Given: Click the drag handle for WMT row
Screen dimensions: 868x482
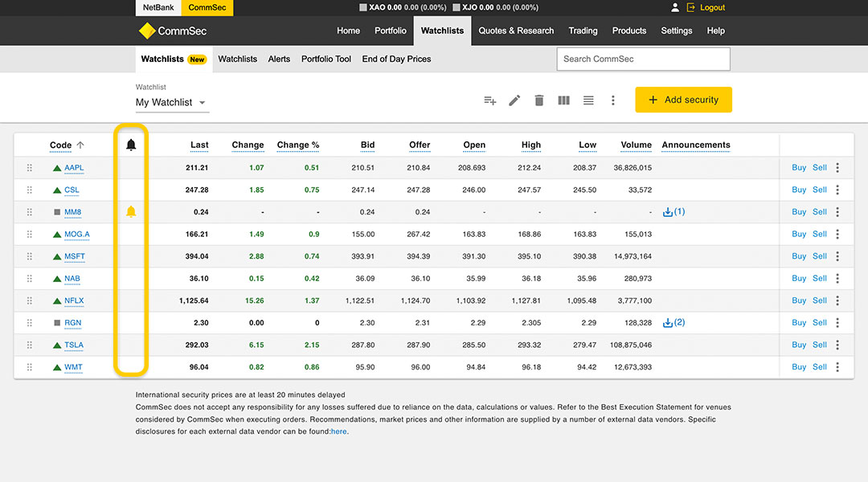Looking at the screenshot, I should point(30,367).
